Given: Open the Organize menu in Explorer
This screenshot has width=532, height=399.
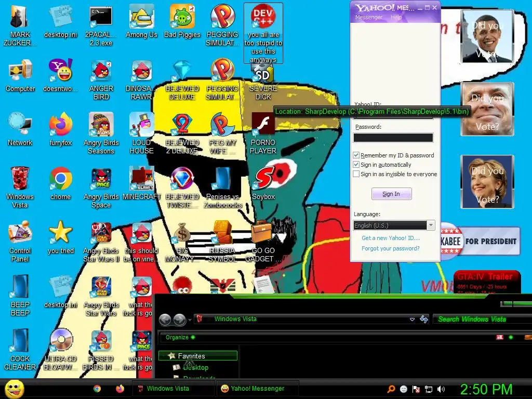Looking at the screenshot, I should click(x=180, y=337).
